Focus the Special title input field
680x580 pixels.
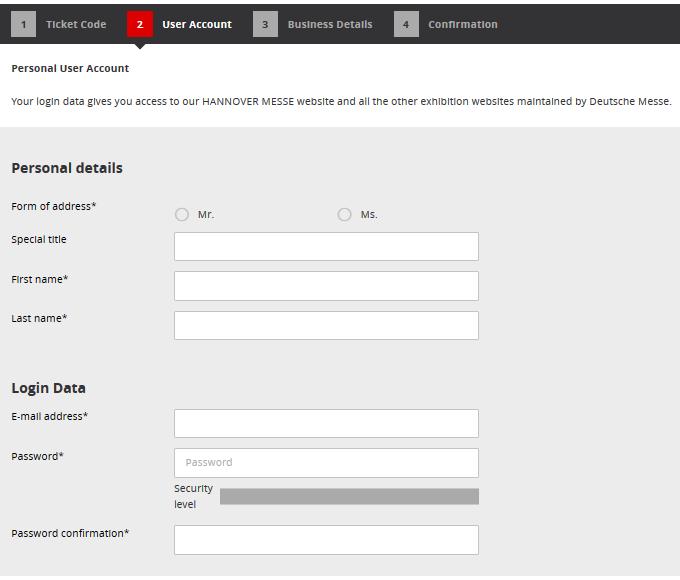tap(327, 246)
